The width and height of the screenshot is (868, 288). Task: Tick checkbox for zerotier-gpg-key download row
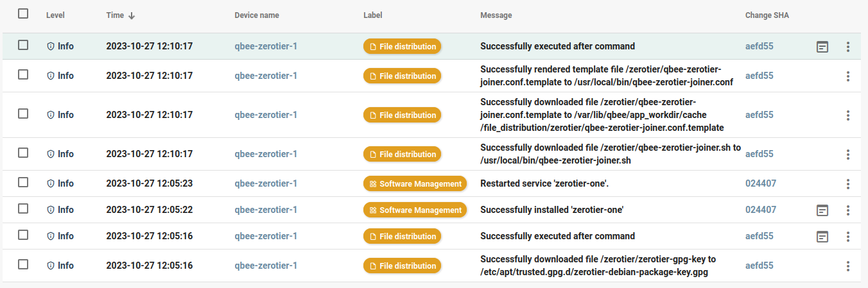23,264
